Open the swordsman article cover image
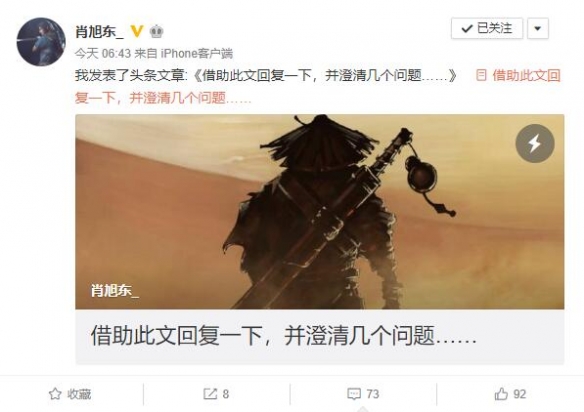Image resolution: width=584 pixels, height=412 pixels. click(x=320, y=212)
